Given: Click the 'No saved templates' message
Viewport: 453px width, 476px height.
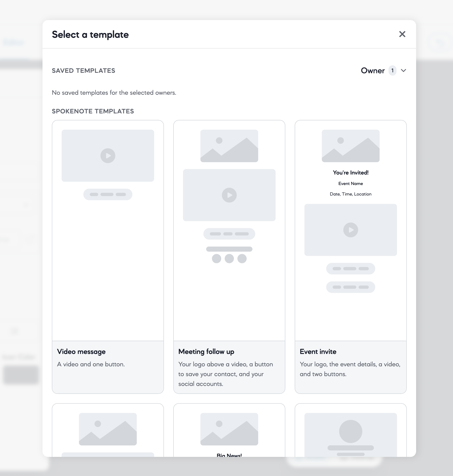Looking at the screenshot, I should point(114,93).
